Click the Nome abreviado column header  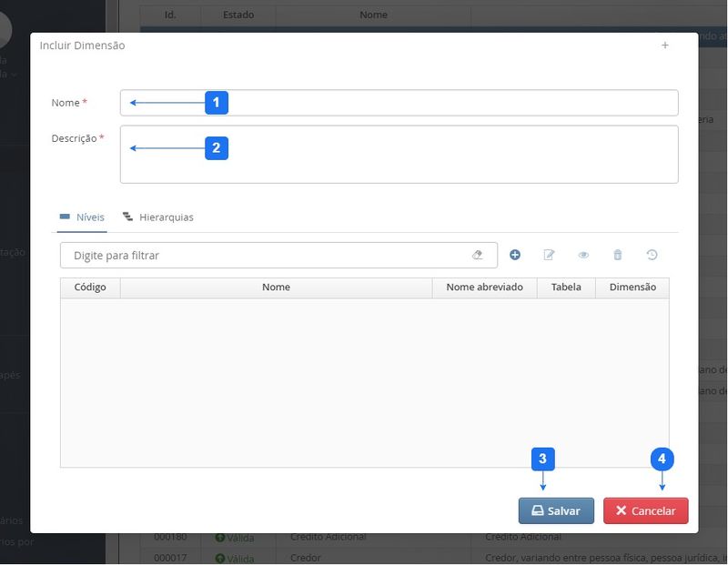pyautogui.click(x=484, y=288)
